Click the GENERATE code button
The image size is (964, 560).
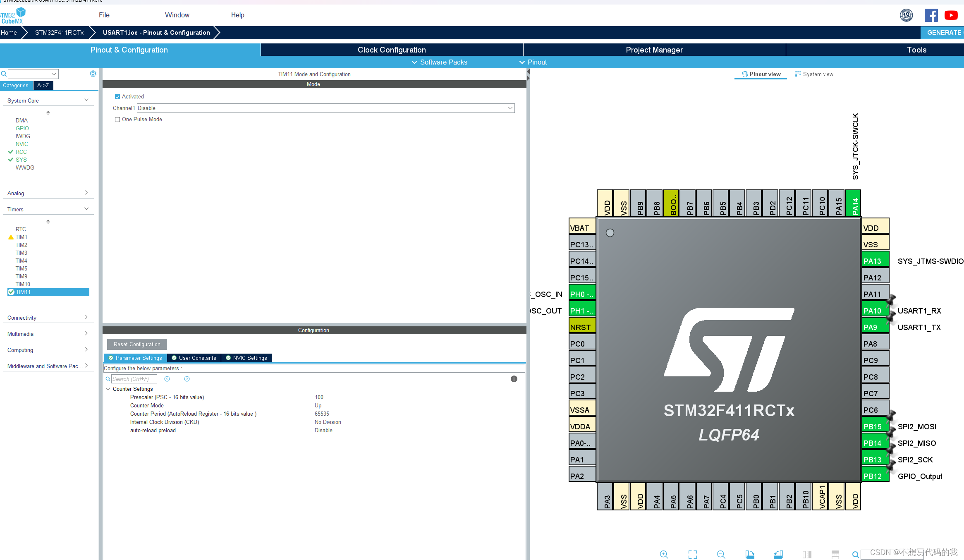(943, 33)
